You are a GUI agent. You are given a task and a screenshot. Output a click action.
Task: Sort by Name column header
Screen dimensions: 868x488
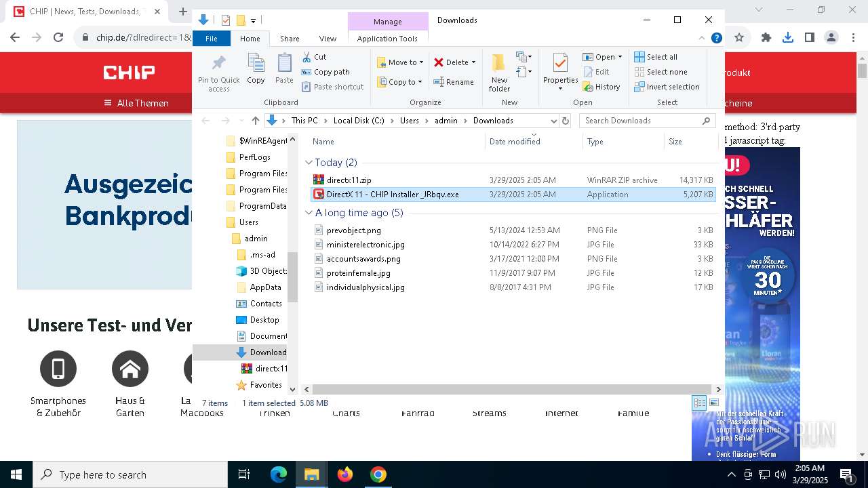coord(397,141)
